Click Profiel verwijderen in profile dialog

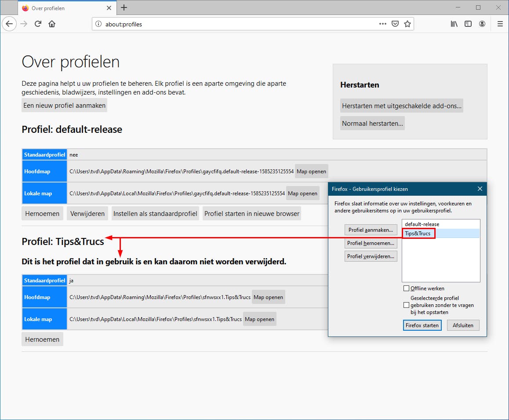point(371,256)
